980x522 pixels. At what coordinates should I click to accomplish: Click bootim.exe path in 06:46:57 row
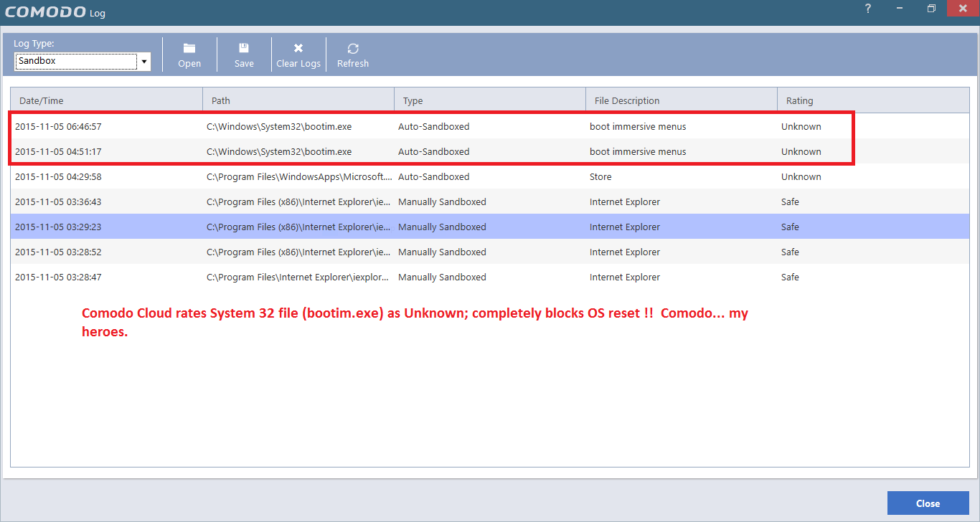pos(279,127)
